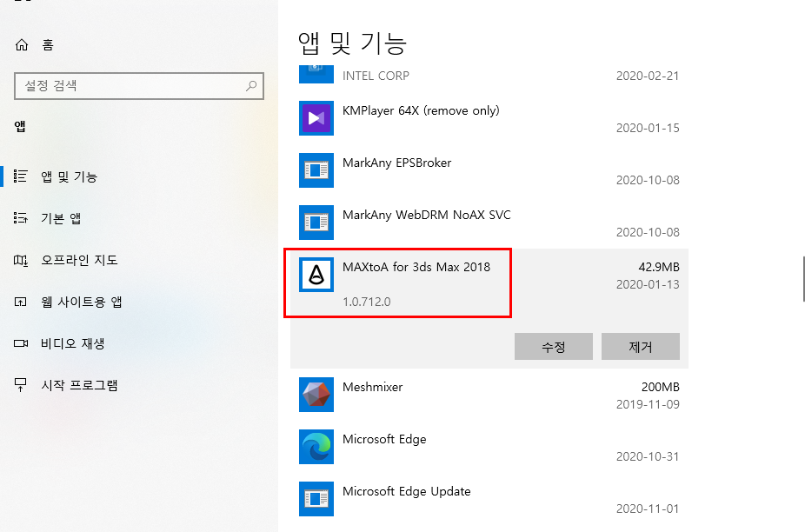
Task: Click the search magnifier in 설정 검색
Action: point(251,86)
